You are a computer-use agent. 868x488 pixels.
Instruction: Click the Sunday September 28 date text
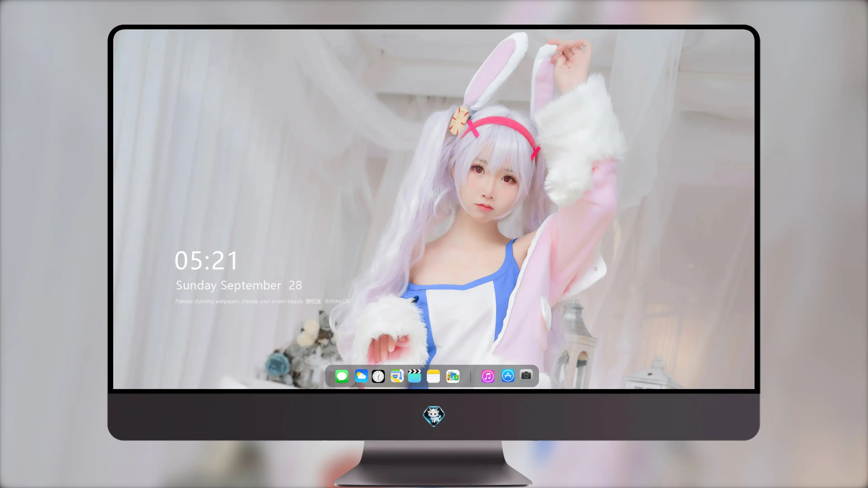pyautogui.click(x=239, y=285)
